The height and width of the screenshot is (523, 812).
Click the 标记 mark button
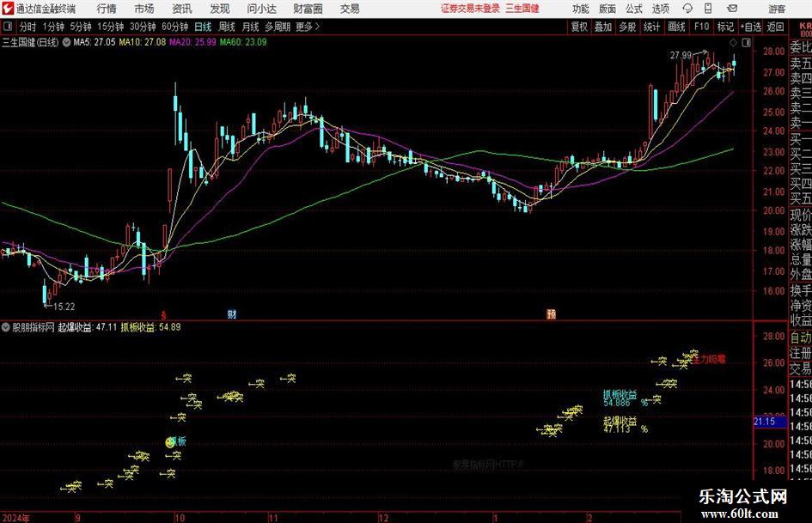tap(725, 27)
